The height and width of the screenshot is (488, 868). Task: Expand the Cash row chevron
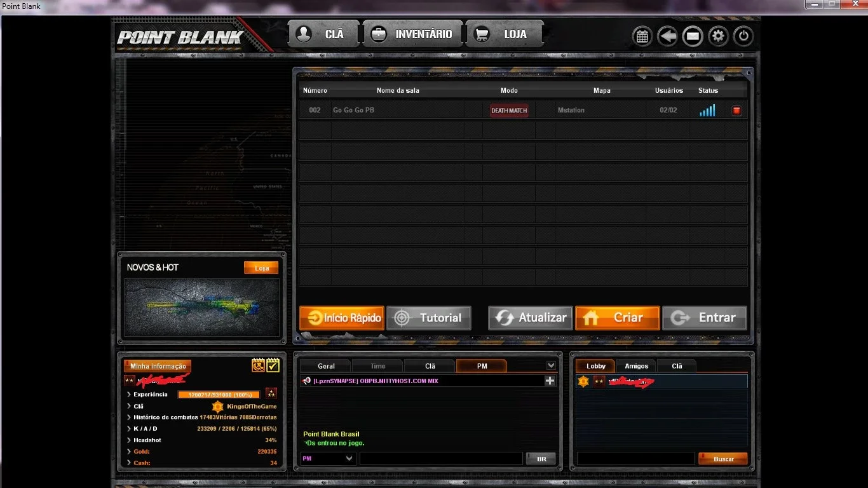click(128, 463)
